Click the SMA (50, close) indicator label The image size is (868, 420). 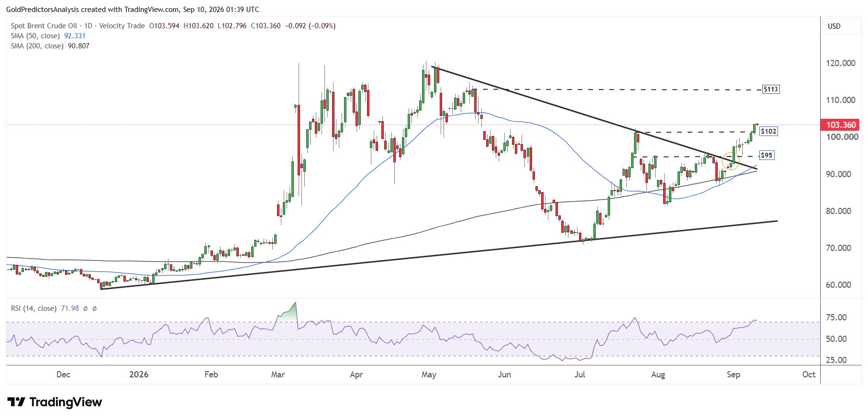tap(35, 36)
